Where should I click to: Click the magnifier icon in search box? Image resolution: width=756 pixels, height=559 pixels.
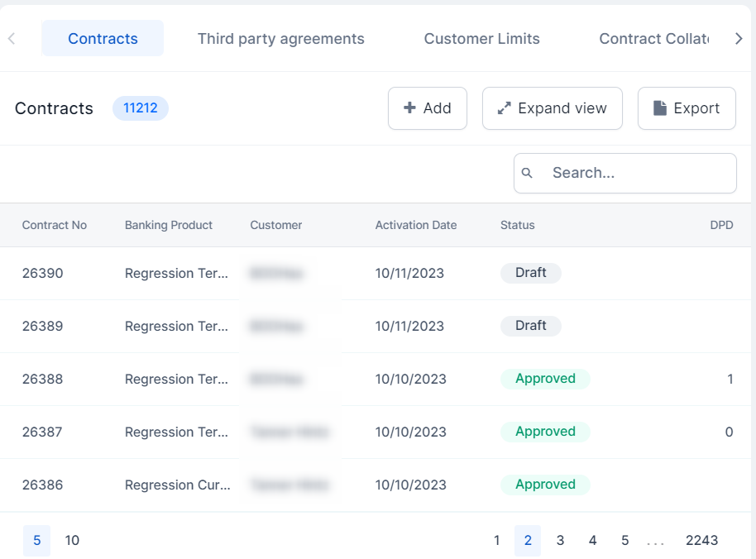click(x=527, y=174)
